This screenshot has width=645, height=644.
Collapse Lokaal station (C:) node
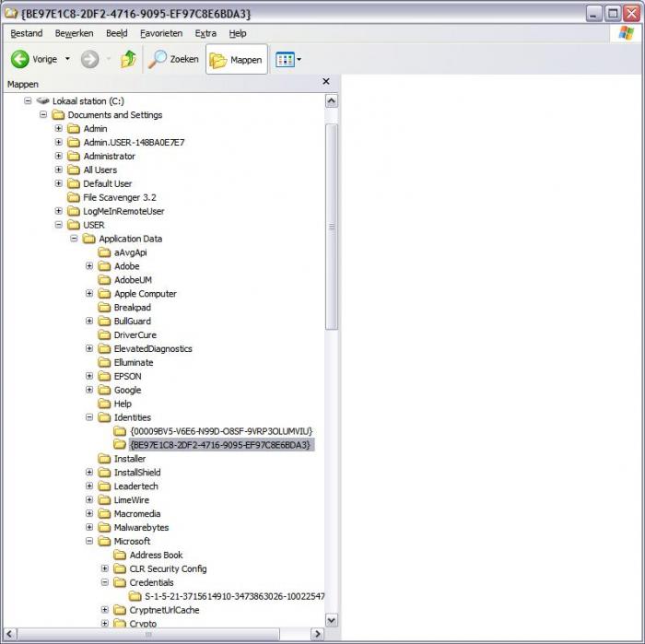pos(28,100)
